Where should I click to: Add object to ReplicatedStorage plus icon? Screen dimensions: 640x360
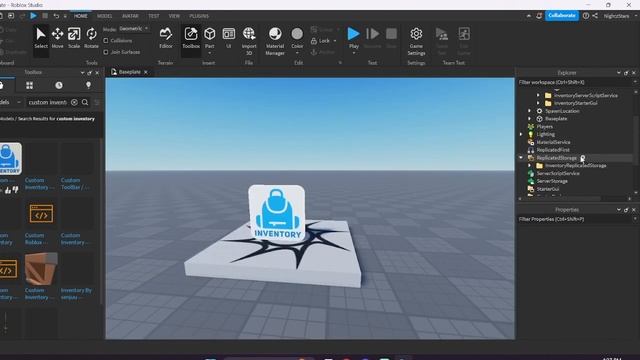point(582,158)
